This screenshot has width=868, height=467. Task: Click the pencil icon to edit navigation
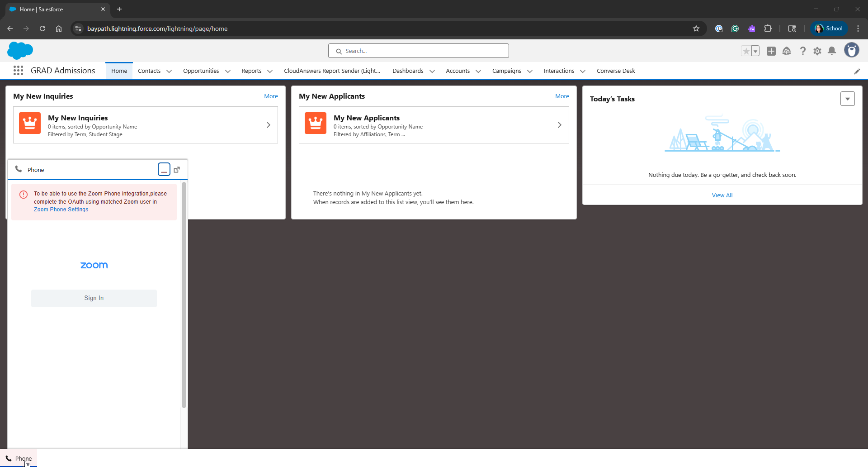pos(857,71)
